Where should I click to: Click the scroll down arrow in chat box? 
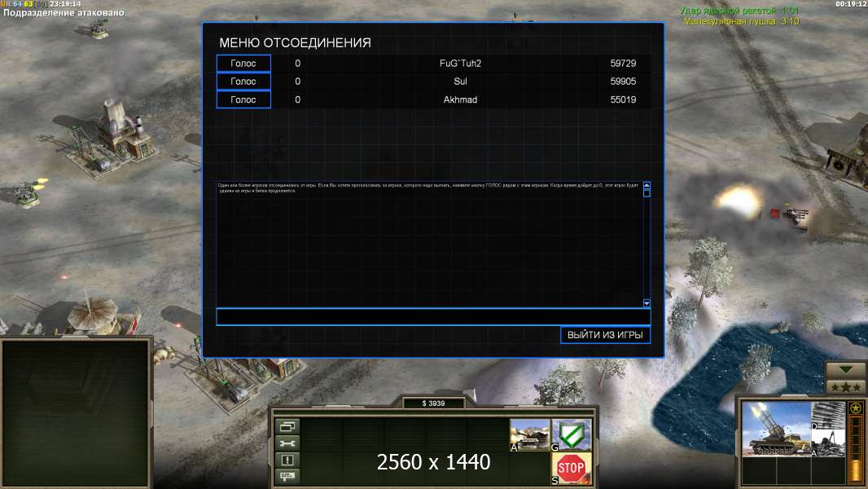point(647,303)
